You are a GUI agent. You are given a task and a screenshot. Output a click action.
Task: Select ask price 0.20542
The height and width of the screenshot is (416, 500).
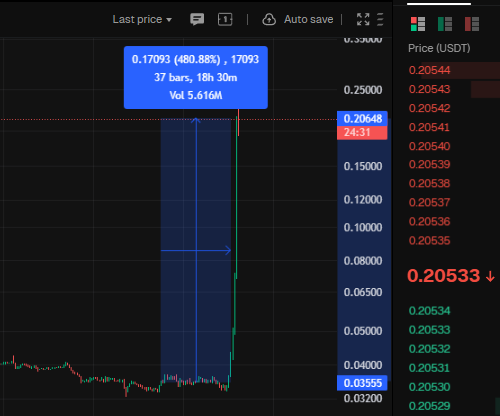point(429,108)
